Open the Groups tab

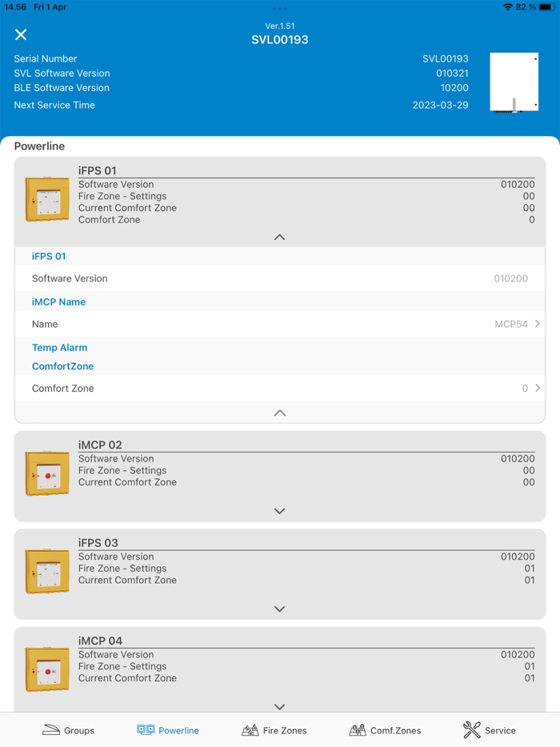(x=68, y=730)
